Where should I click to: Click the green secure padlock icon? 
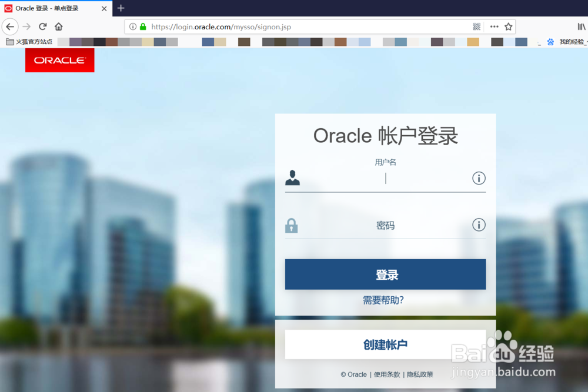[x=142, y=26]
